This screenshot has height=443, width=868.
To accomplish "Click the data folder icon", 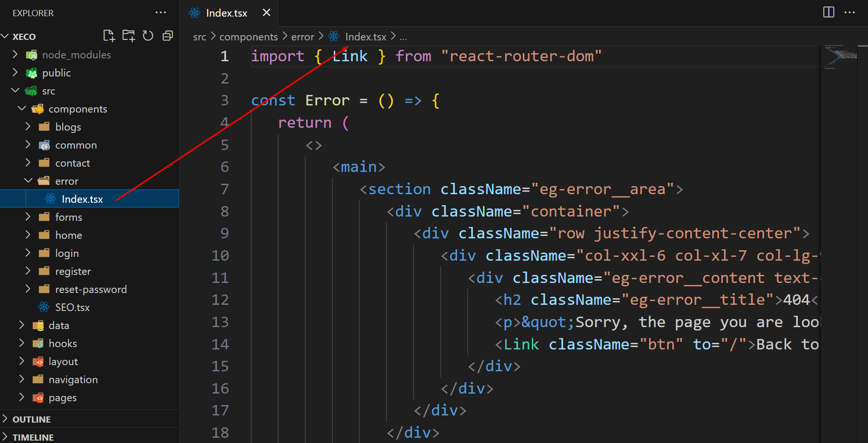I will [38, 326].
